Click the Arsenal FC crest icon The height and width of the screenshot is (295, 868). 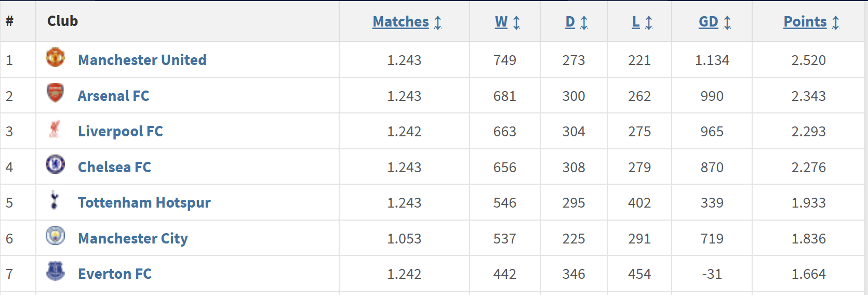coord(55,93)
